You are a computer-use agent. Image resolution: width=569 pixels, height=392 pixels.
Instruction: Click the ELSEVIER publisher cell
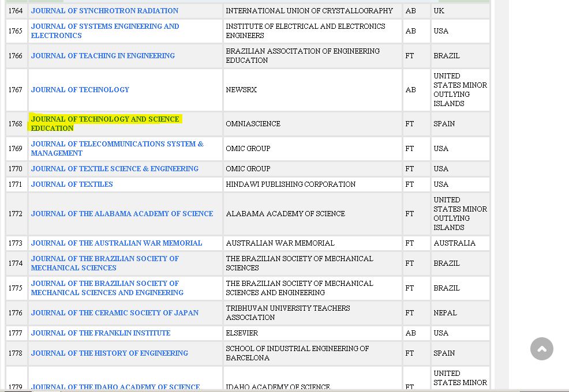313,333
